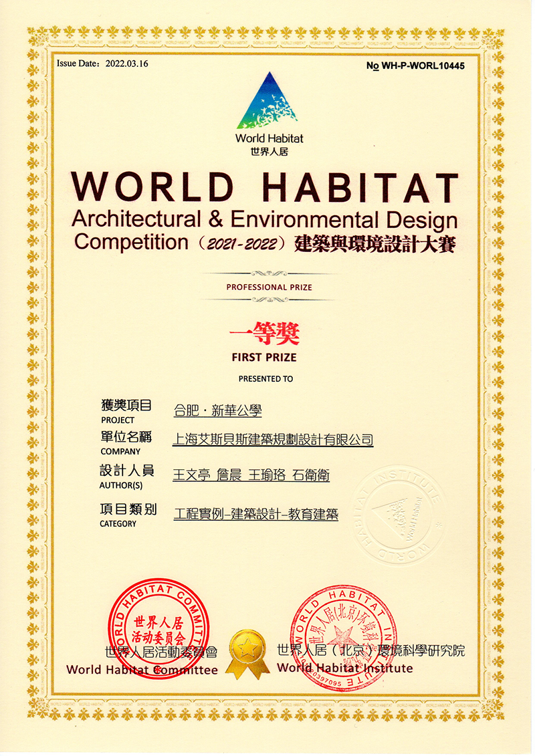Click the certificate number WH-P-WORL10445

pyautogui.click(x=415, y=66)
